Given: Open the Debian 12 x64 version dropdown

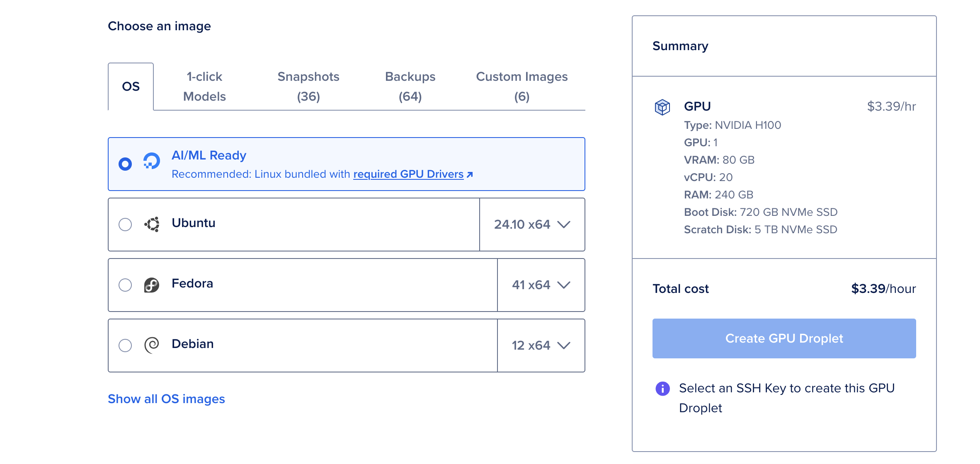Looking at the screenshot, I should (x=541, y=346).
